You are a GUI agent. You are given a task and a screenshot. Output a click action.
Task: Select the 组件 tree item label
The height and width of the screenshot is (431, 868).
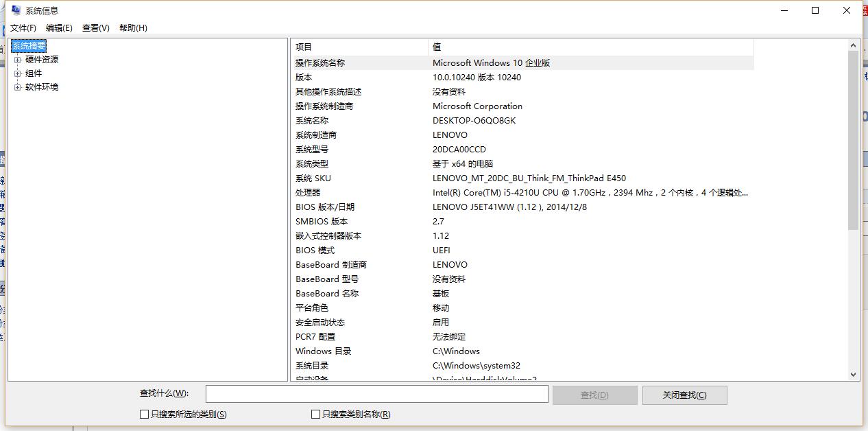click(x=34, y=73)
